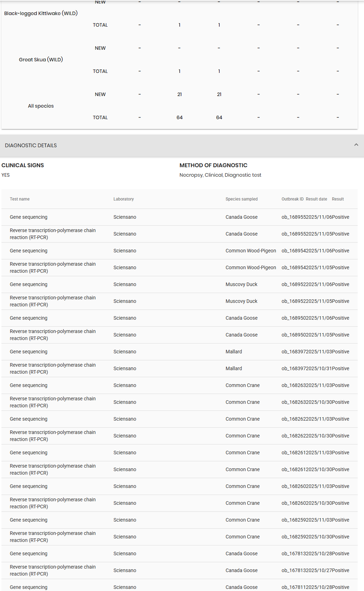Select ob_168263 Common Crane Gene sequencing row
Image resolution: width=364 pixels, height=591 pixels.
[x=179, y=386]
